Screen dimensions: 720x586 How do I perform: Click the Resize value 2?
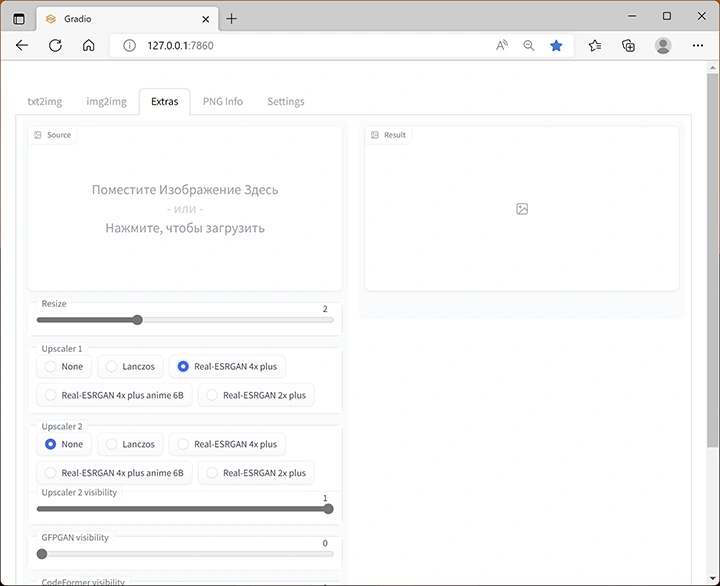(x=325, y=309)
